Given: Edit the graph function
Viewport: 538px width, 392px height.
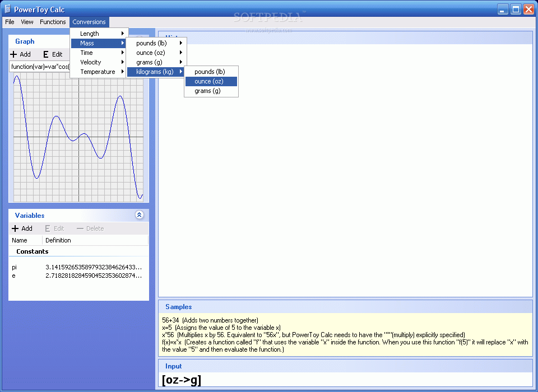Looking at the screenshot, I should point(53,54).
